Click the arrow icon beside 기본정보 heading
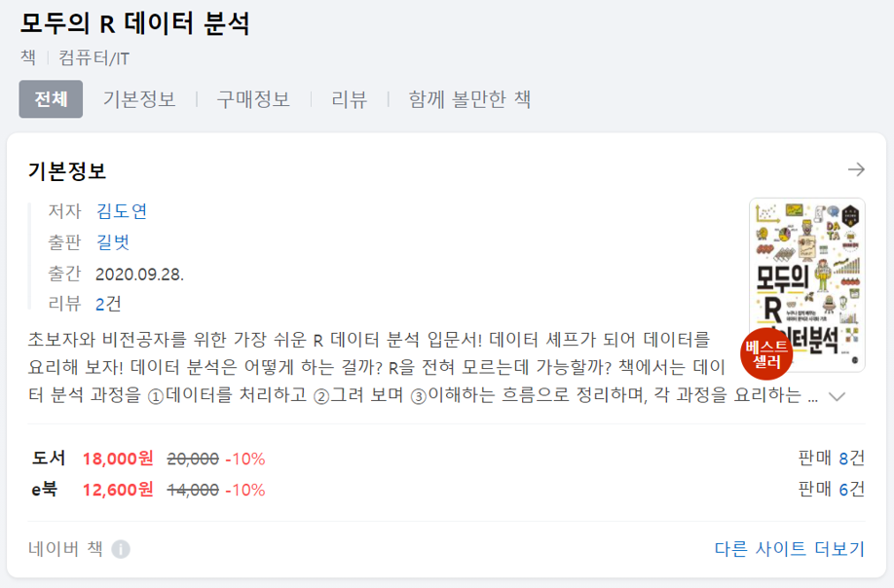This screenshot has height=588, width=894. point(856,169)
